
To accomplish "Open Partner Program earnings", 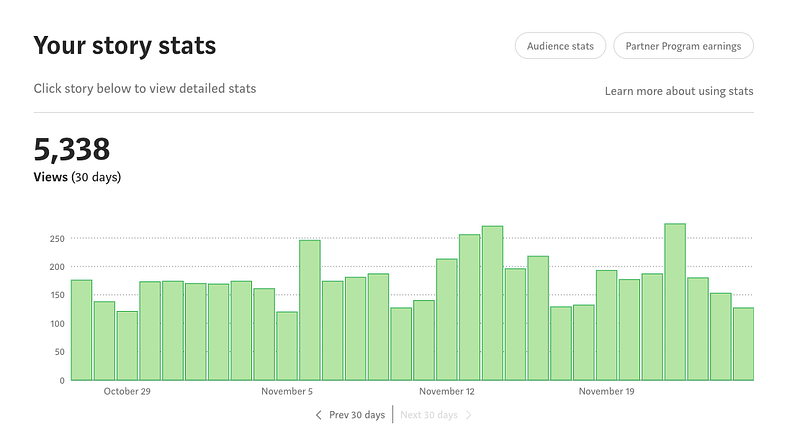I will tap(683, 46).
